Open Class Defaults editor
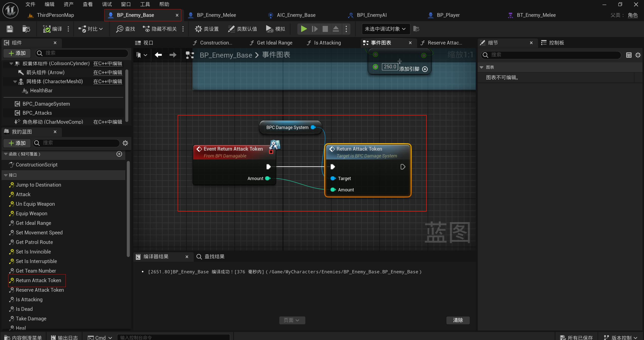This screenshot has height=340, width=644. 242,29
